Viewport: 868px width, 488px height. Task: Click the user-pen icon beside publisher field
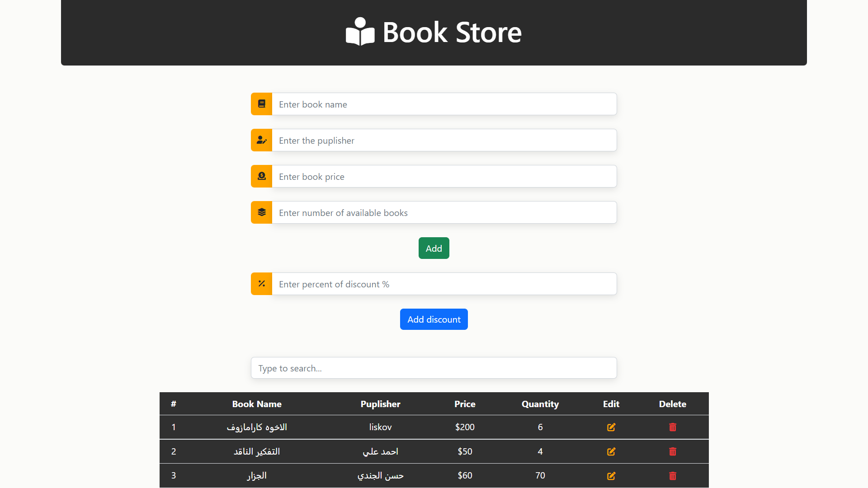pos(261,140)
